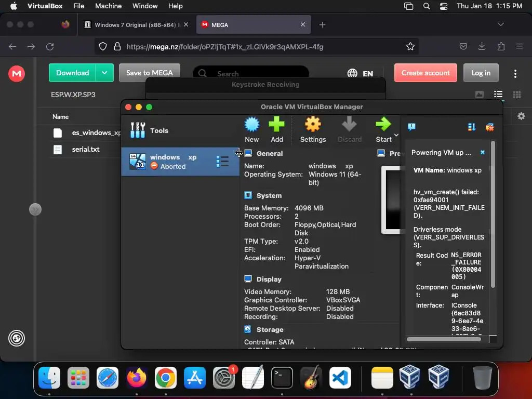Bookmark the page with star icon
This screenshot has height=399, width=532.
click(x=410, y=46)
